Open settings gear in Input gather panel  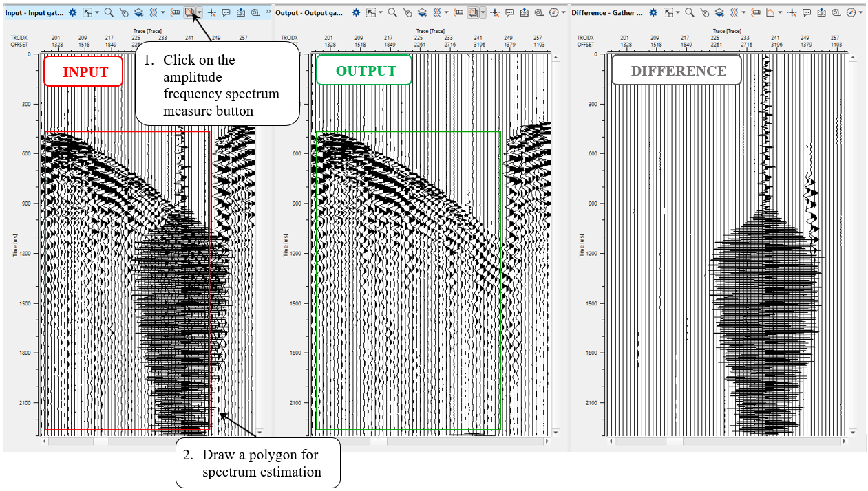(72, 12)
